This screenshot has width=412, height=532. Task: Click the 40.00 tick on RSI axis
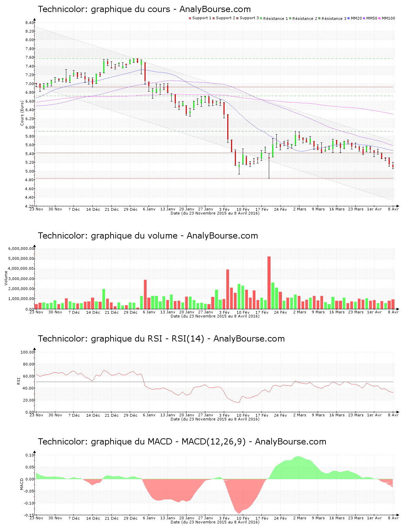coord(28,388)
